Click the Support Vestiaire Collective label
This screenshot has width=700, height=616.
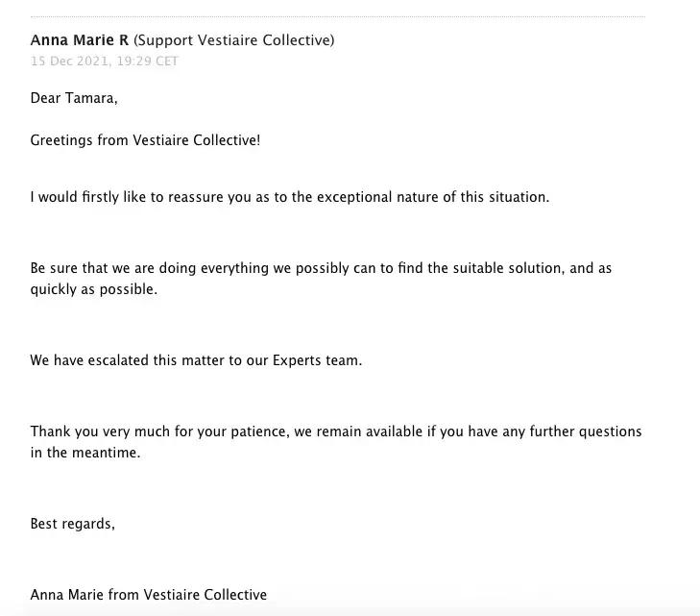coord(234,40)
